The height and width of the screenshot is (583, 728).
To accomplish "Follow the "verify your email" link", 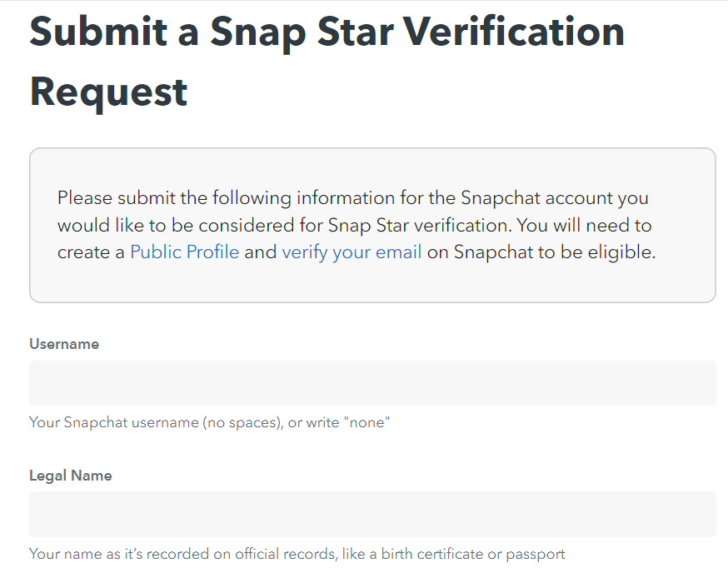I will click(352, 252).
